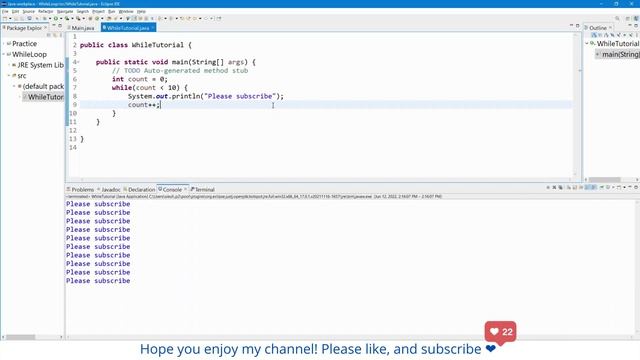Open the Project menu
Viewport: 640px width, 360px height.
[98, 11]
